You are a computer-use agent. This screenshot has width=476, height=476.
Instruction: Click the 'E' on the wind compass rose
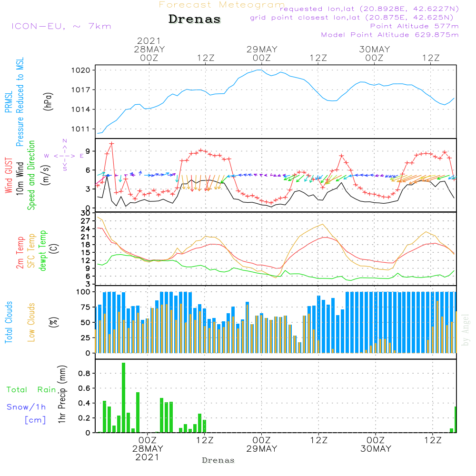(82, 156)
